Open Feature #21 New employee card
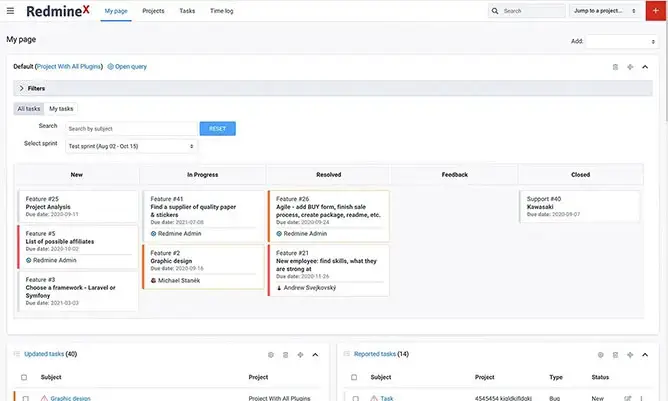Screen dimensions: 668x401 click(328, 270)
